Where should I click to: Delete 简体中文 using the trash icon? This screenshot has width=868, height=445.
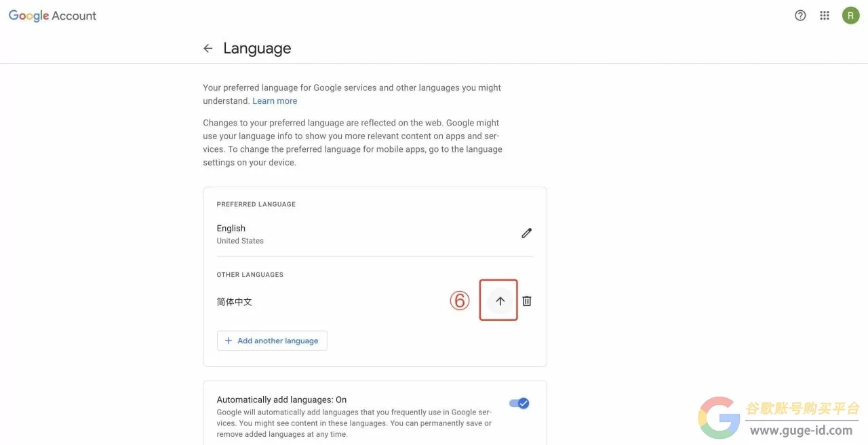527,301
